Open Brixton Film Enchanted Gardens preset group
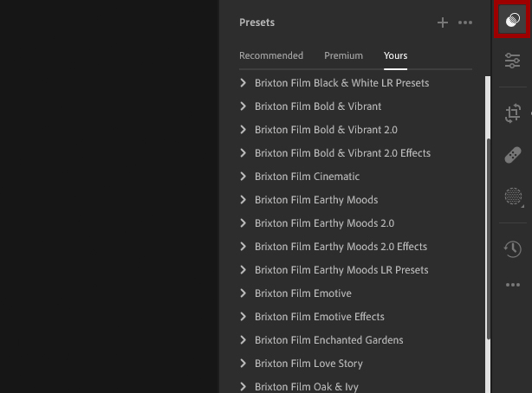 (x=328, y=340)
